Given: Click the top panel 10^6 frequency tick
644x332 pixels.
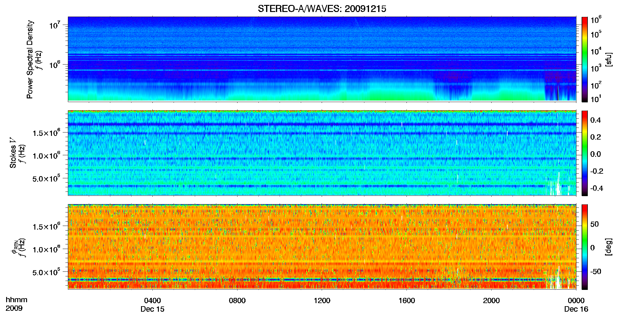Looking at the screenshot, I should click(55, 65).
